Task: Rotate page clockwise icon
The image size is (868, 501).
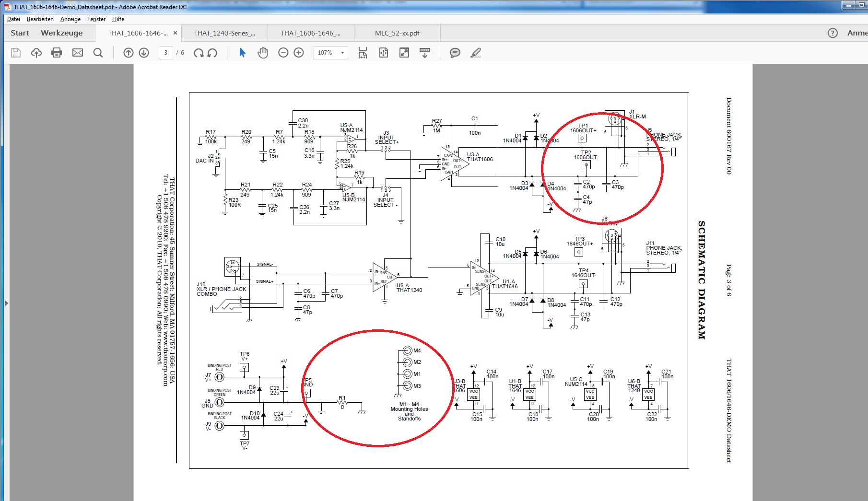Action: [x=199, y=53]
